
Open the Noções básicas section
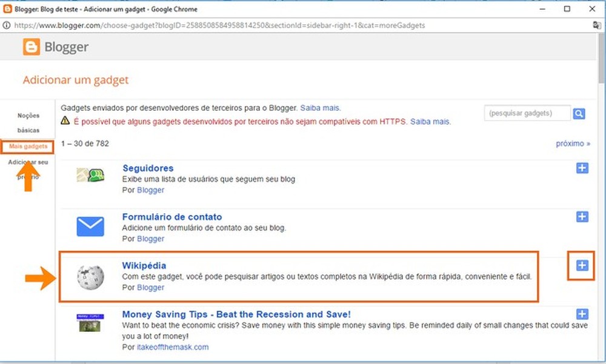[x=27, y=121]
